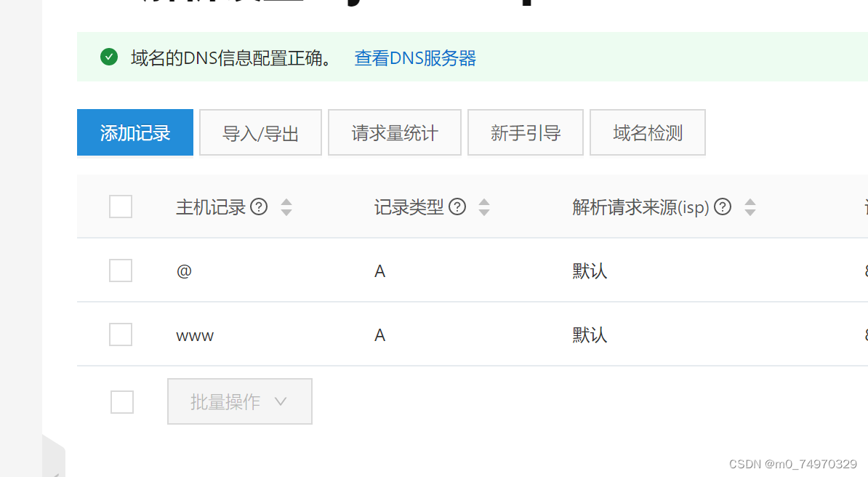Open 请求量统计 statistics
Viewport: 868px width, 477px height.
pos(395,132)
